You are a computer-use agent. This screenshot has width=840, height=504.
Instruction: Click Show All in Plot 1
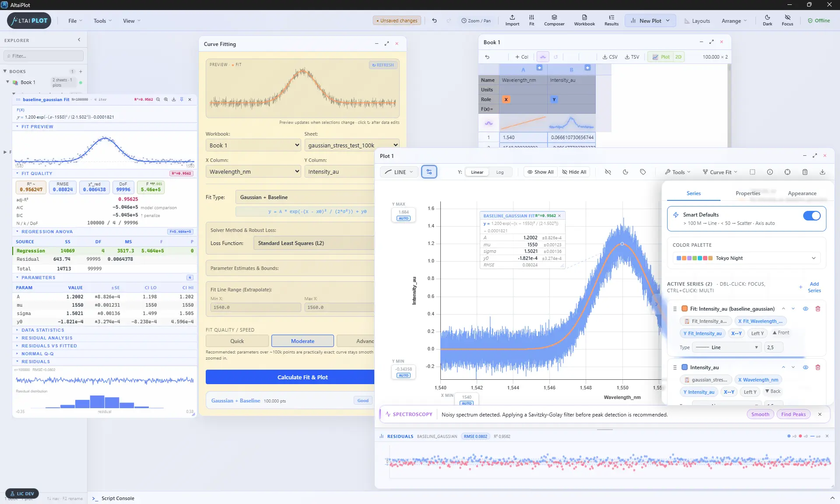coord(540,172)
